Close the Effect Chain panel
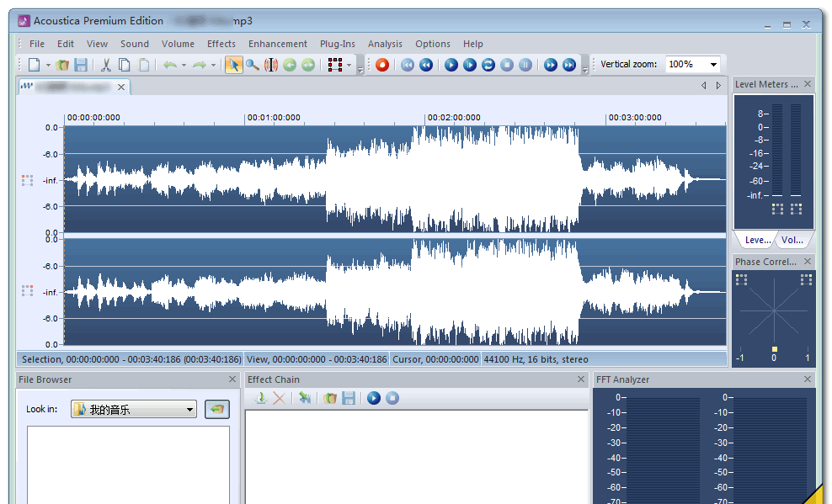 coord(580,379)
